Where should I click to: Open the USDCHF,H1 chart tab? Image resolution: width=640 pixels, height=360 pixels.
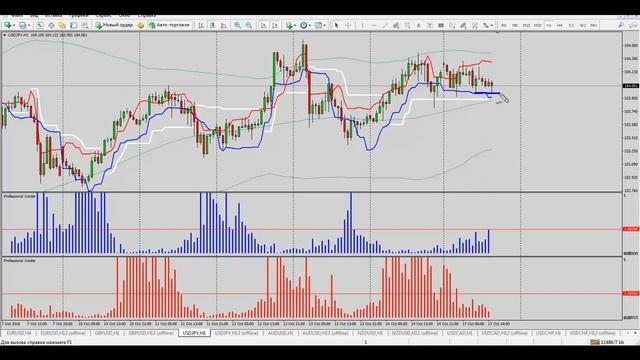(x=548, y=333)
